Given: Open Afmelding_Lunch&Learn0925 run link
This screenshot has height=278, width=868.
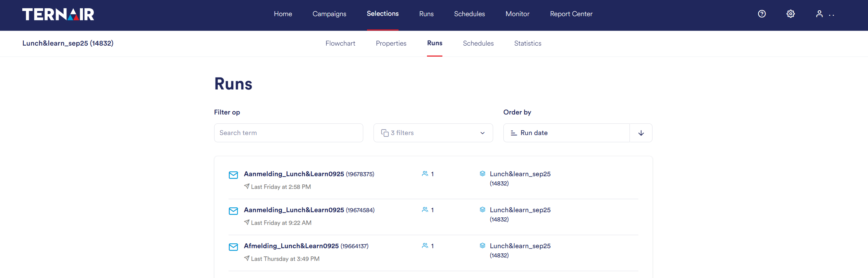Looking at the screenshot, I should click(291, 246).
